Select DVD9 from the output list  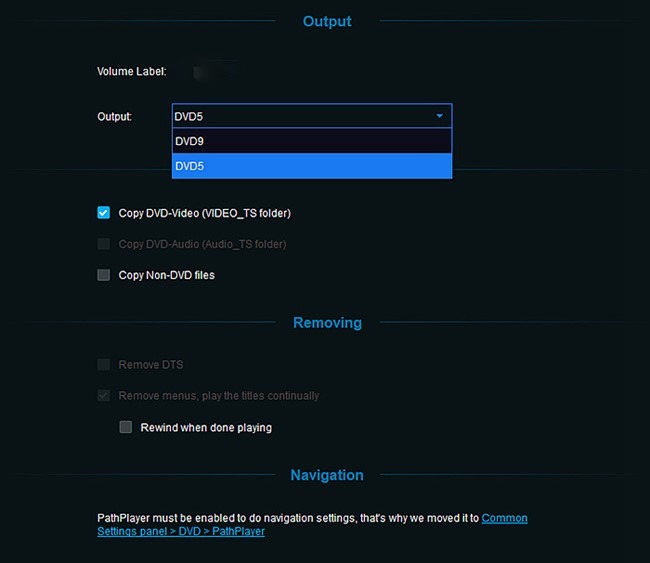tap(312, 141)
